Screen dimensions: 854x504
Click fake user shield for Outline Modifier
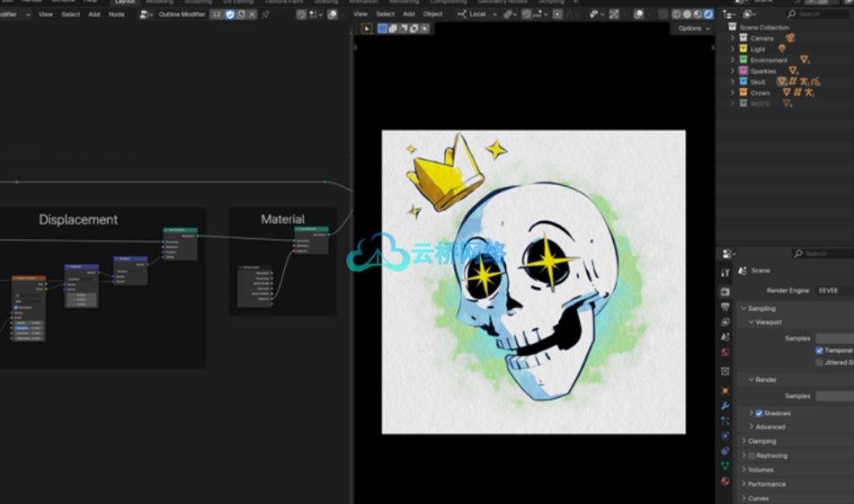(x=230, y=14)
